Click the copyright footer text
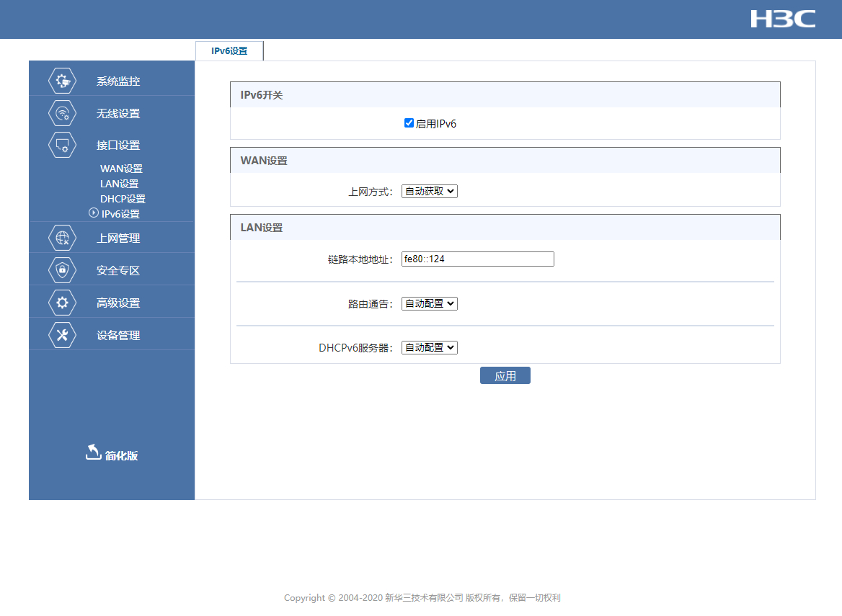The height and width of the screenshot is (616, 842). click(x=422, y=598)
